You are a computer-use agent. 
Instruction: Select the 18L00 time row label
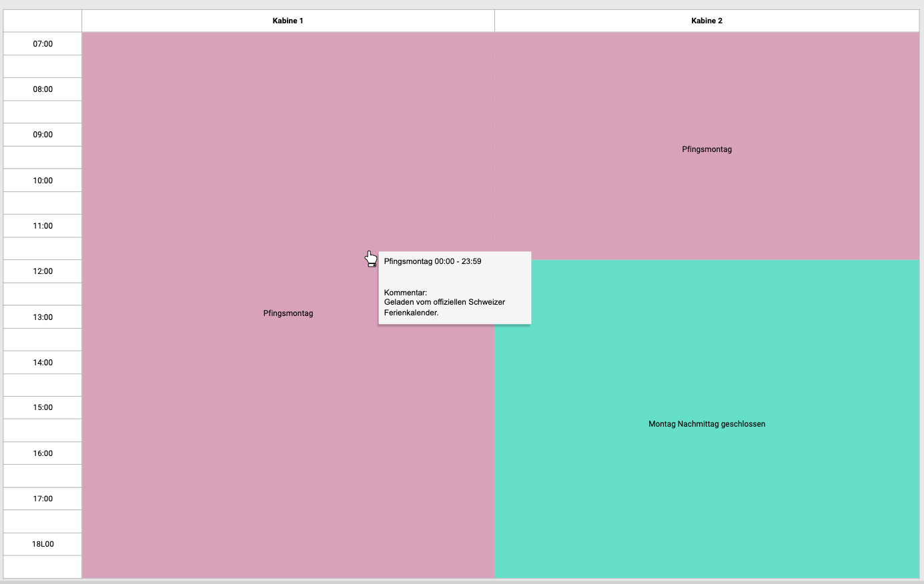[x=43, y=544]
